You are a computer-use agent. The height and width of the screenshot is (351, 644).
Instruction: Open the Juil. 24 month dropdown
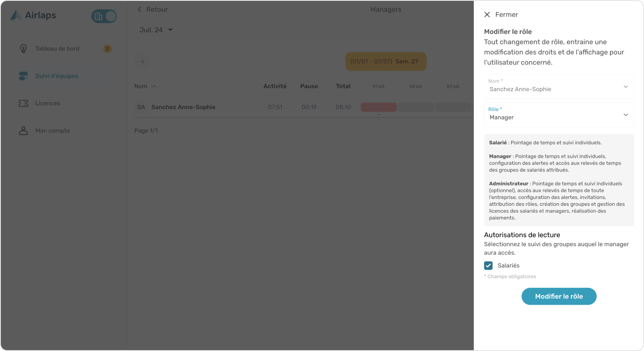pos(156,30)
